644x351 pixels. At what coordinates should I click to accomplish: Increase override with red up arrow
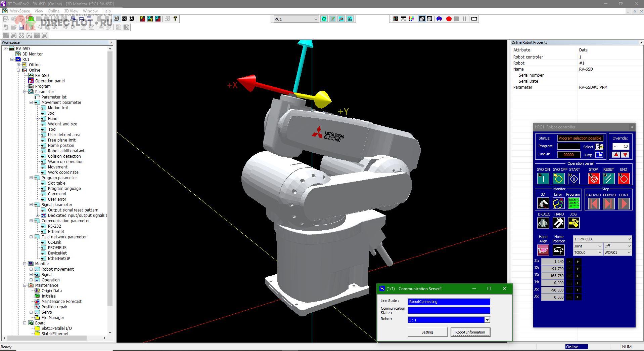616,155
